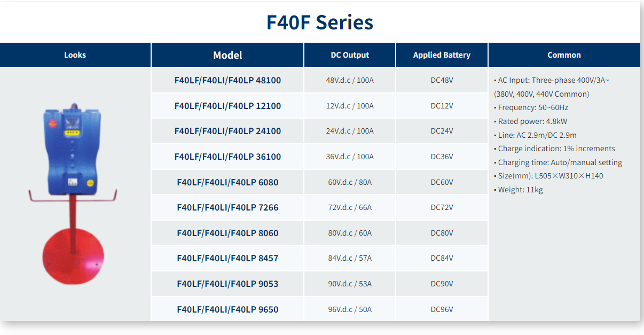Click the F40LF/F40LI/F40LP 8060 model name
Image resolution: width=644 pixels, height=335 pixels.
227,233
